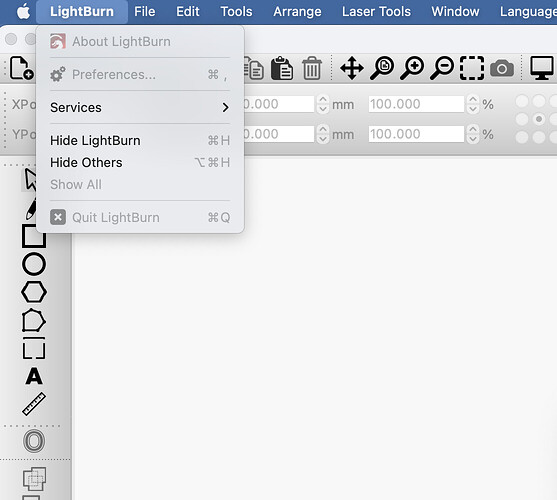This screenshot has width=557, height=500.
Task: Open the Tools menu
Action: click(236, 12)
